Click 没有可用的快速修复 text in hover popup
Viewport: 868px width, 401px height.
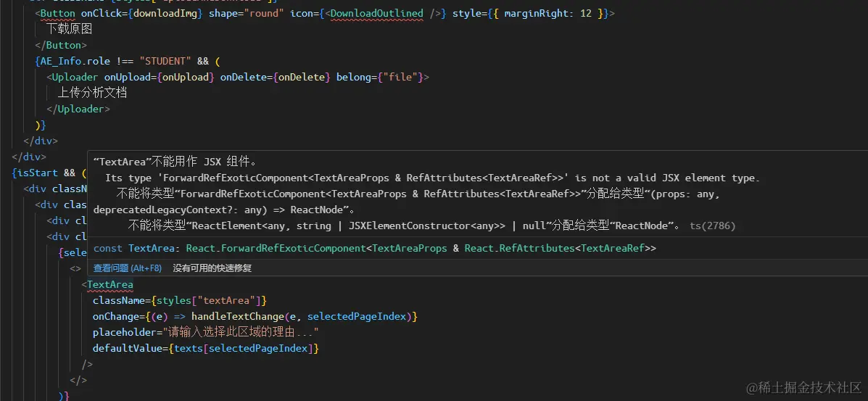212,268
